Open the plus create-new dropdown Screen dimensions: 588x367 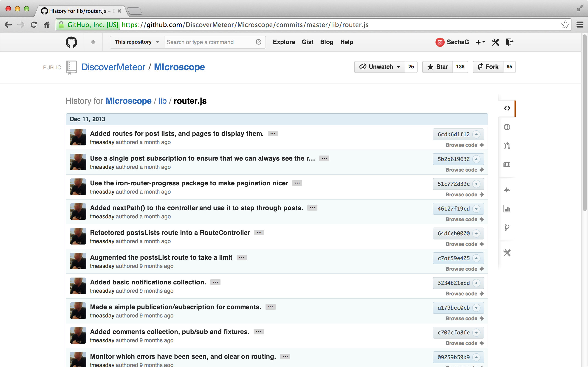click(480, 42)
